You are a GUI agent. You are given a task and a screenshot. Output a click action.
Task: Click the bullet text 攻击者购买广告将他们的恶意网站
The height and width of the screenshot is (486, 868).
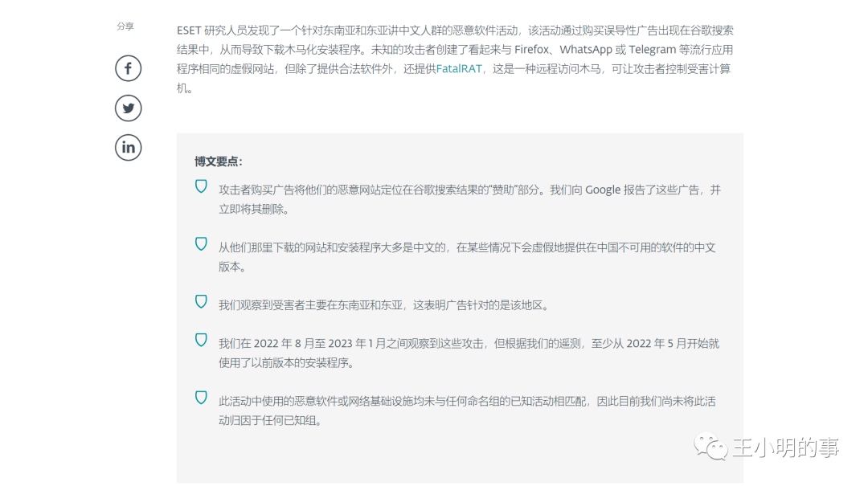click(469, 199)
